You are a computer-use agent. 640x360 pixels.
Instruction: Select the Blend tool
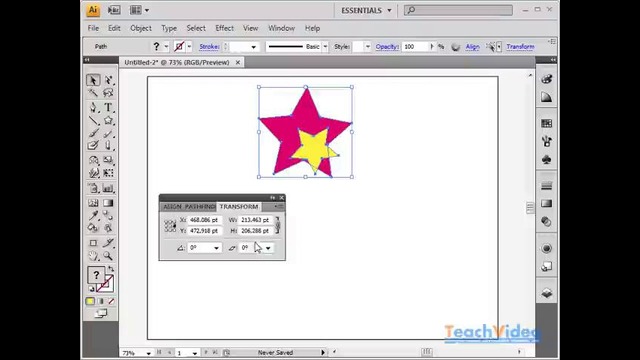coord(108,215)
